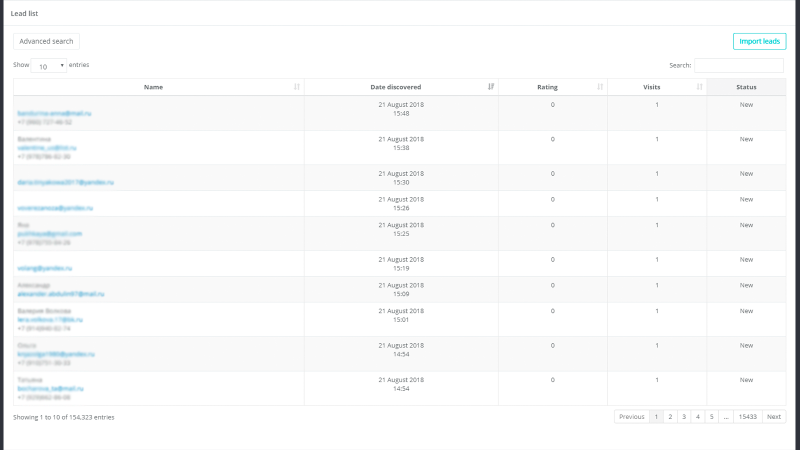Viewport: 800px width, 450px height.
Task: Click the Next pagination button
Action: (773, 417)
